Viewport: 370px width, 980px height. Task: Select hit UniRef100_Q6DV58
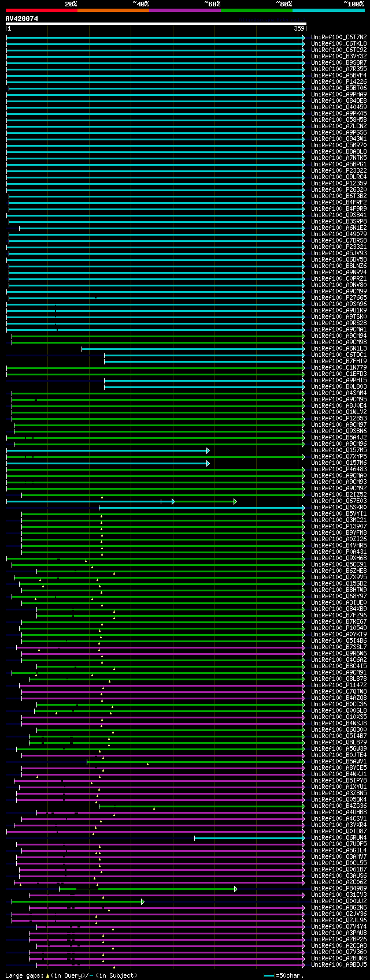click(339, 259)
